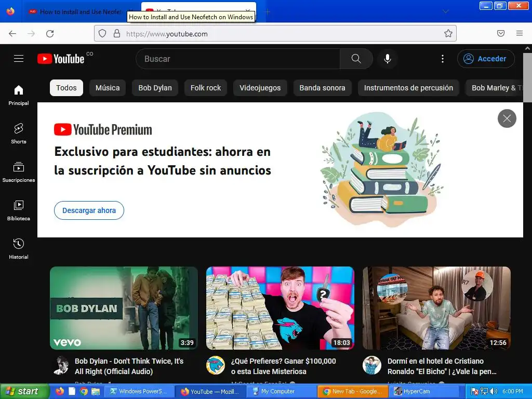Image resolution: width=532 pixels, height=399 pixels.
Task: Click the search magnifier button
Action: (356, 59)
